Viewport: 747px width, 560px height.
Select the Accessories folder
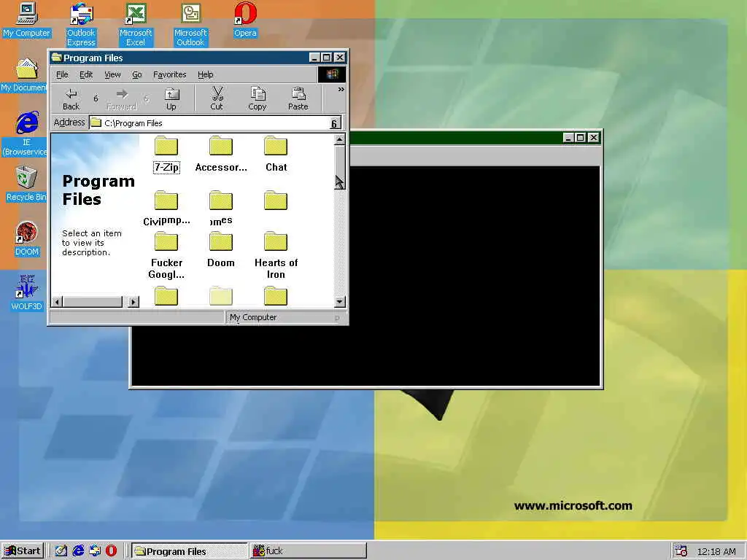point(221,155)
